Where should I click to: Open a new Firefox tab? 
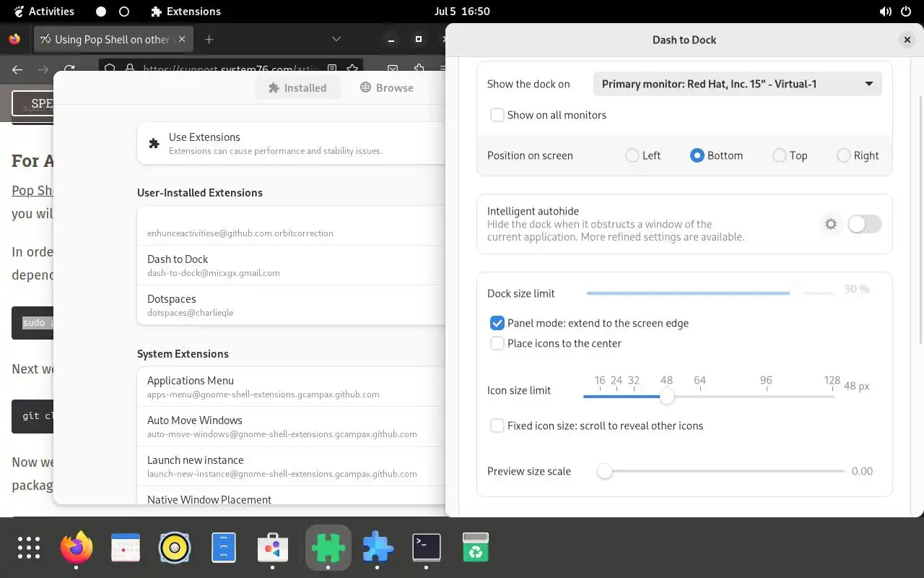tap(209, 40)
